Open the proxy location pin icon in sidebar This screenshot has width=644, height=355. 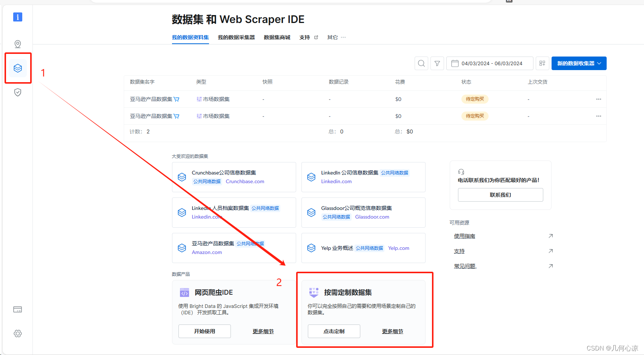tap(18, 44)
